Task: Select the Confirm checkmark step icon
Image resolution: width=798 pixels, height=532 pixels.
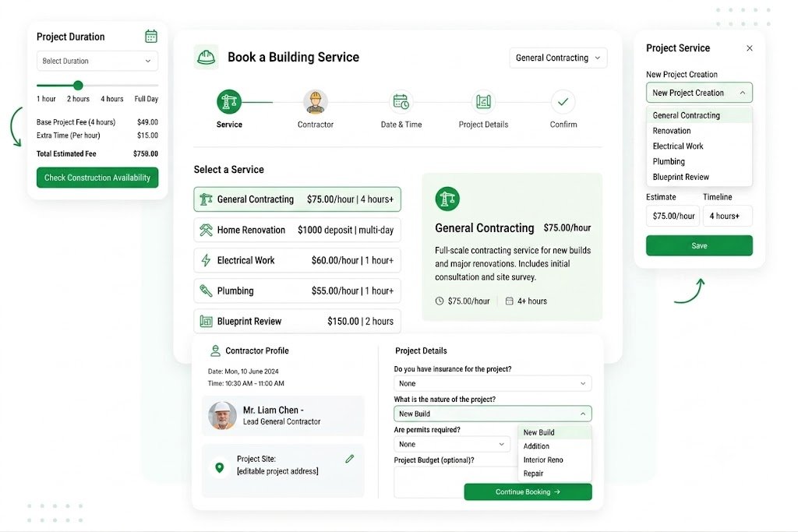Action: tap(563, 102)
